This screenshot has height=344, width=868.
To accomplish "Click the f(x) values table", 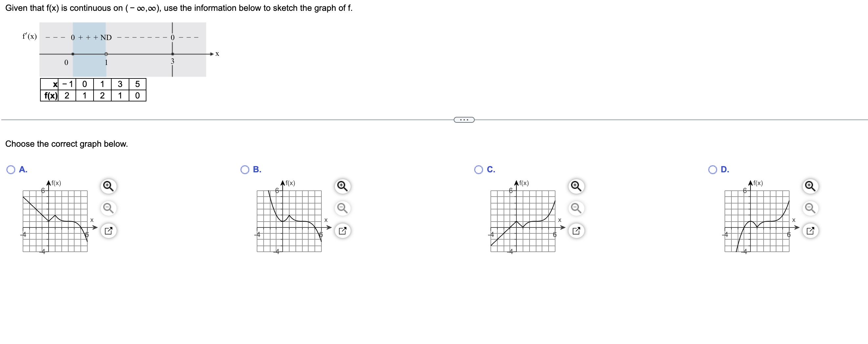I will click(x=92, y=90).
